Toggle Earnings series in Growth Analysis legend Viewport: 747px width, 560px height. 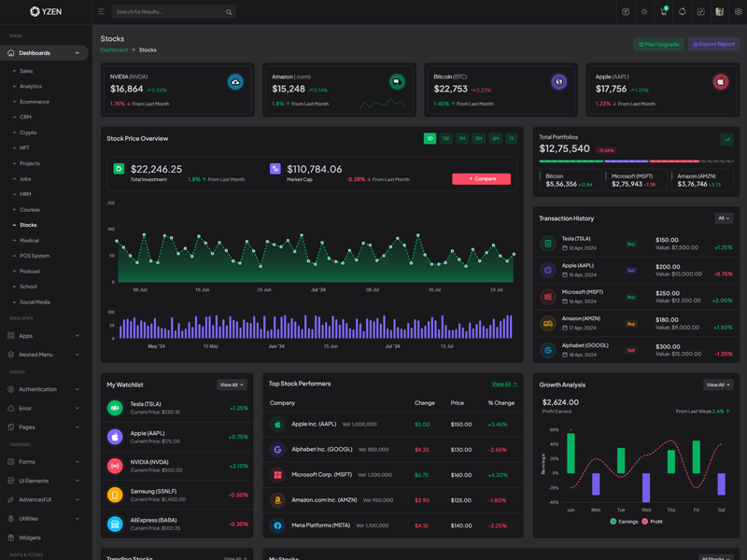coord(624,522)
